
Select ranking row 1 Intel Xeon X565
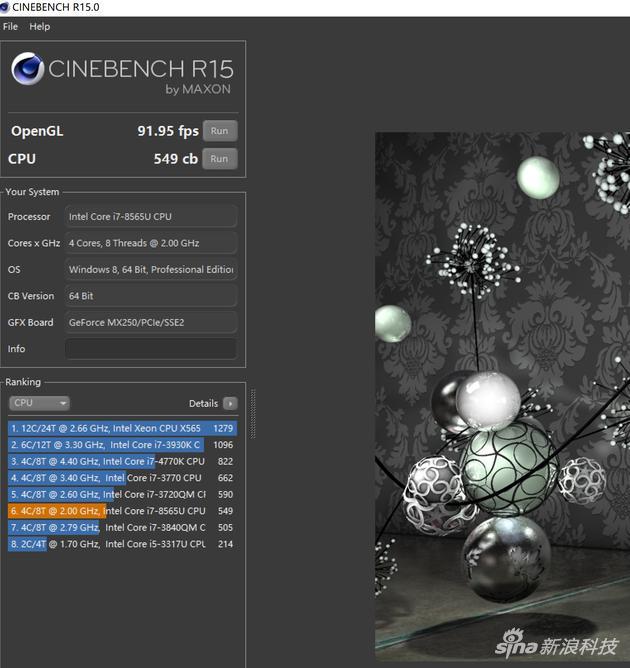click(x=122, y=428)
